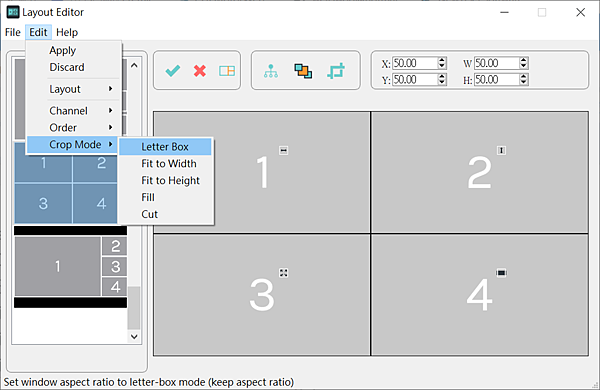Click the Layout Editor app icon in title bar
Image resolution: width=600 pixels, height=390 pixels.
(x=13, y=12)
